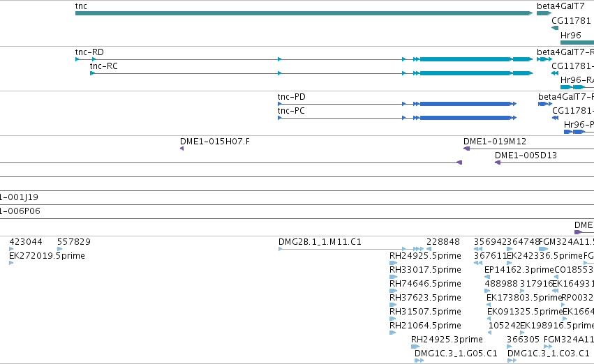Click the tnc-PC protein label
This screenshot has height=364, width=594.
[291, 110]
